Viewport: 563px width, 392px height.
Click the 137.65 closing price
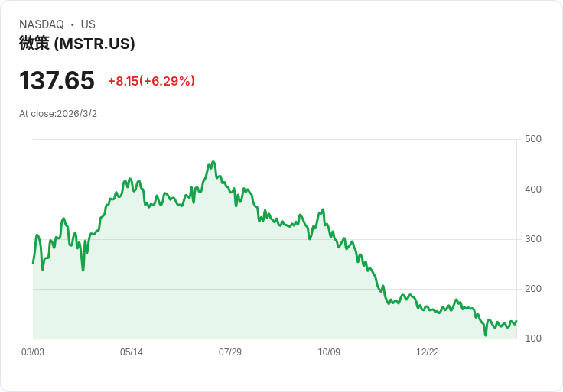click(57, 80)
